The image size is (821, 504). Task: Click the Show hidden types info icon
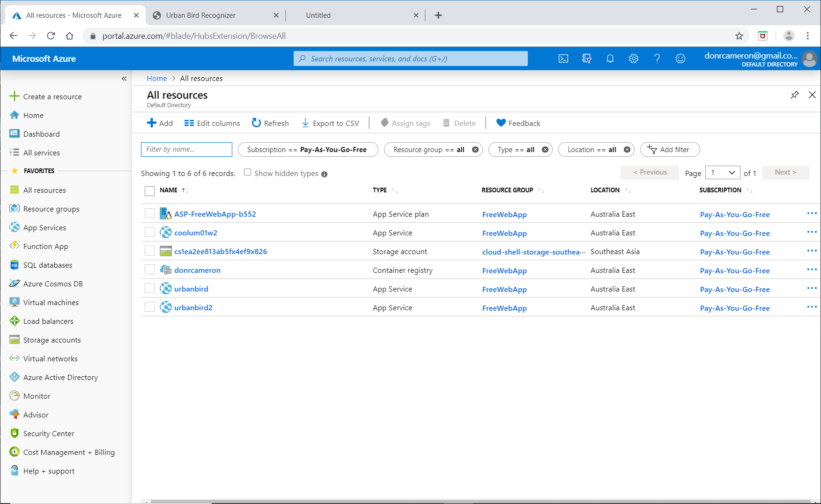(x=324, y=174)
